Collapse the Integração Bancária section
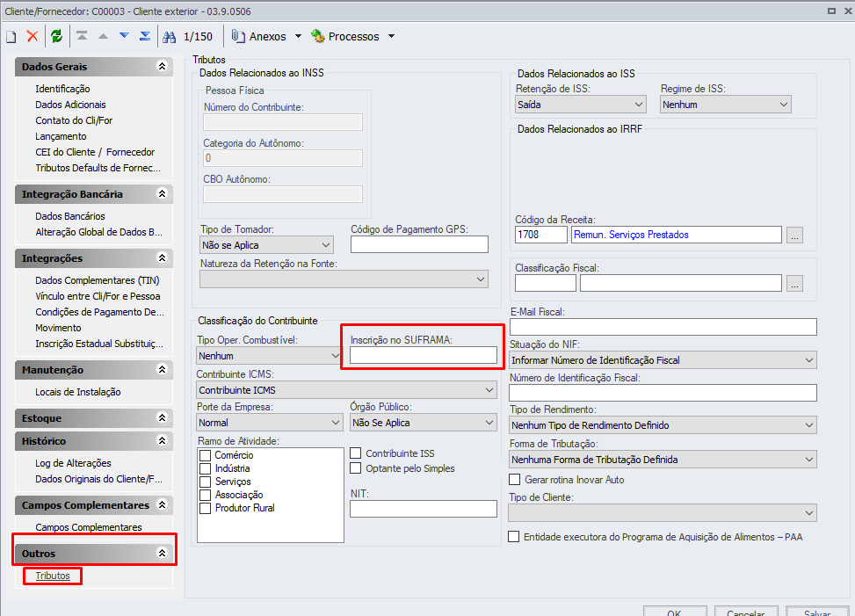 click(x=162, y=194)
